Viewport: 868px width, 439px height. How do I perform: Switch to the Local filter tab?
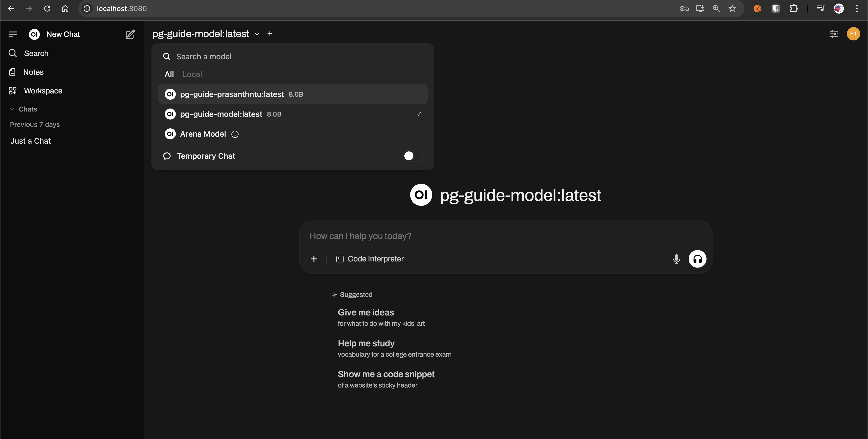192,74
